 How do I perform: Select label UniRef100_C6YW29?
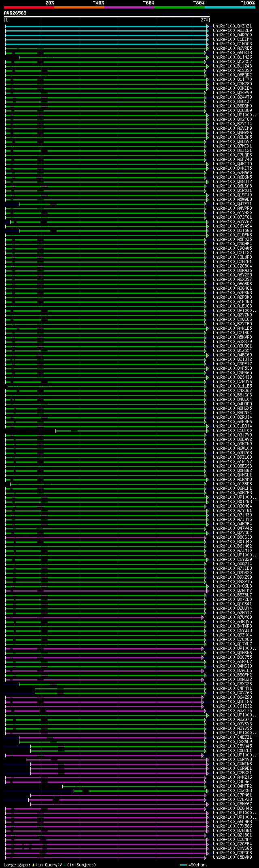click(x=232, y=559)
